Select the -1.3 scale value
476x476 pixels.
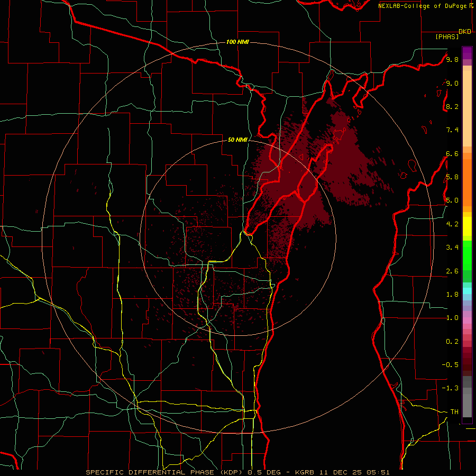pyautogui.click(x=450, y=388)
